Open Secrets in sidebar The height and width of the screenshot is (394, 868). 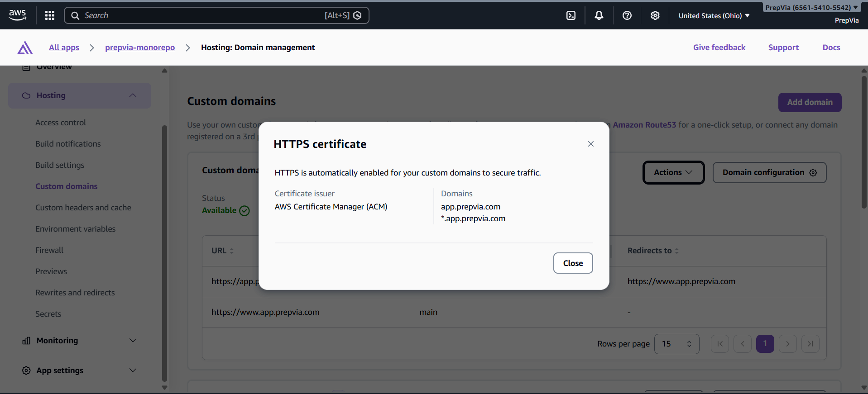point(48,314)
